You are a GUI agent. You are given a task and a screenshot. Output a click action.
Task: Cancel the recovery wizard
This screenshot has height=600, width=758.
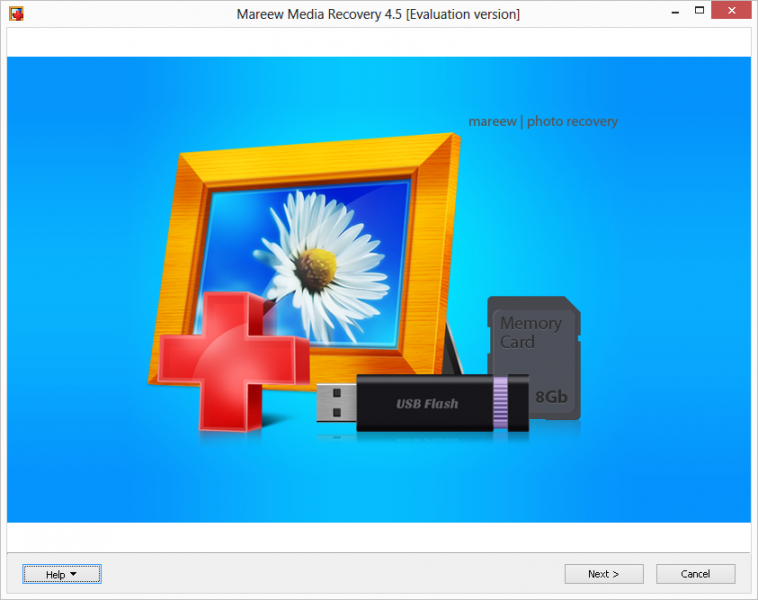click(x=695, y=574)
